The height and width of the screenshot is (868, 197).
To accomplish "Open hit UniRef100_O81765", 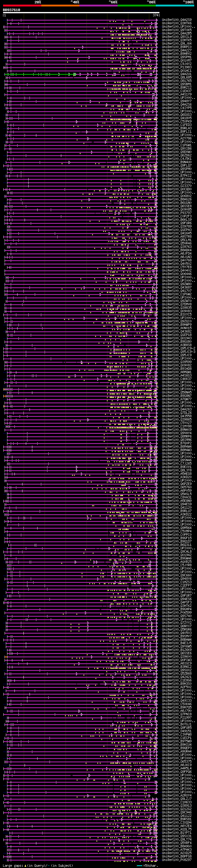I will tap(177, 81).
